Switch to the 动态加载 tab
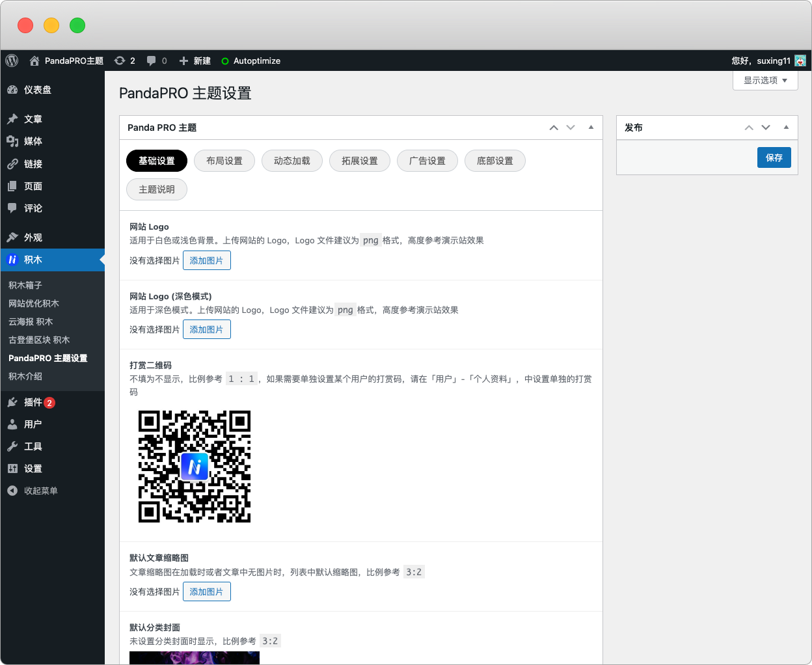Viewport: 812px width, 665px height. (292, 161)
